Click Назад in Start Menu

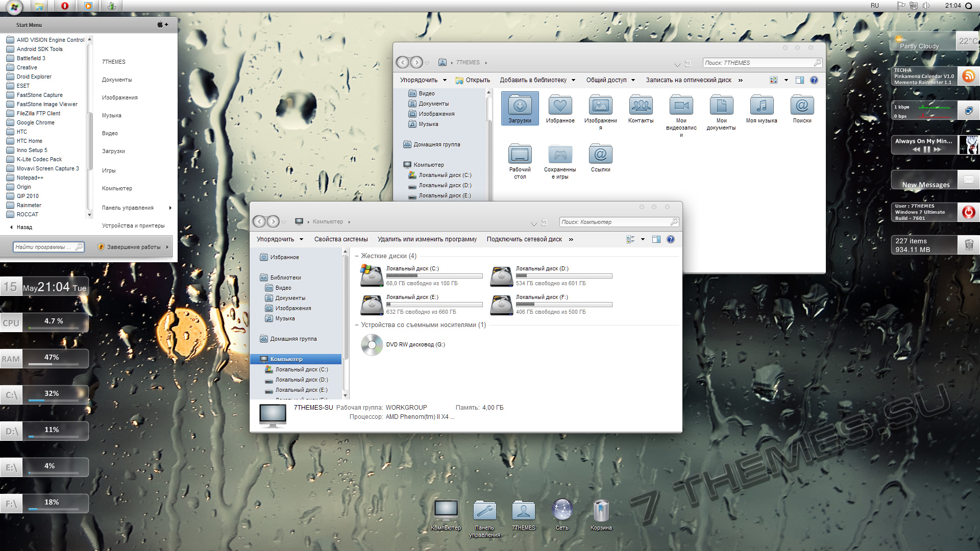(21, 227)
